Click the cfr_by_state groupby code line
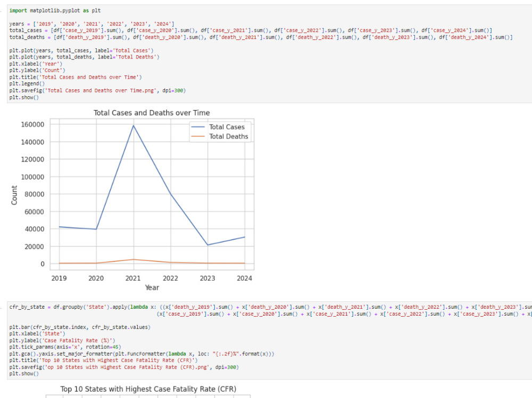532x398 pixels. pyautogui.click(x=270, y=307)
